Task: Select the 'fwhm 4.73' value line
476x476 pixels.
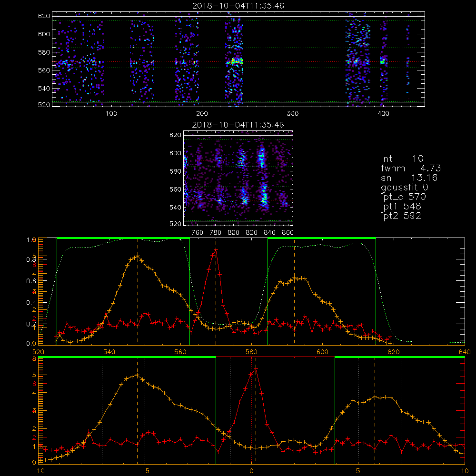Action: click(411, 168)
